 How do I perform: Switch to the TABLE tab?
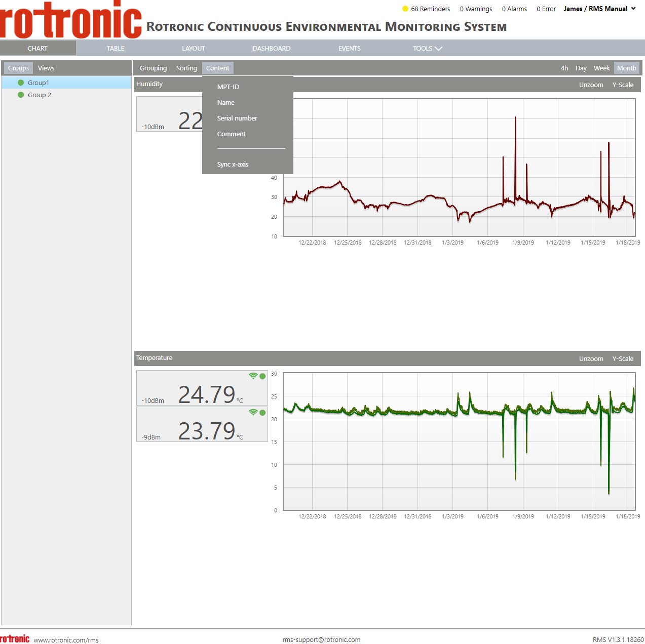[x=116, y=49]
